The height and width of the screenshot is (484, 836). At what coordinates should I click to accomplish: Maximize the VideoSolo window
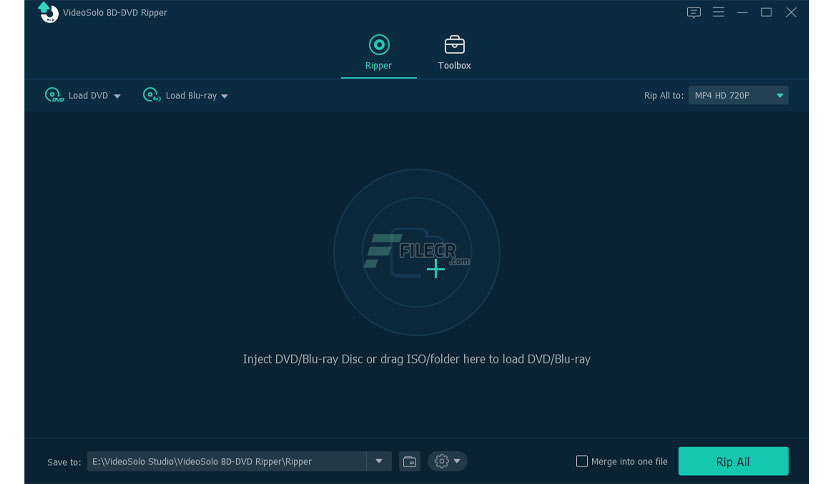pos(766,12)
